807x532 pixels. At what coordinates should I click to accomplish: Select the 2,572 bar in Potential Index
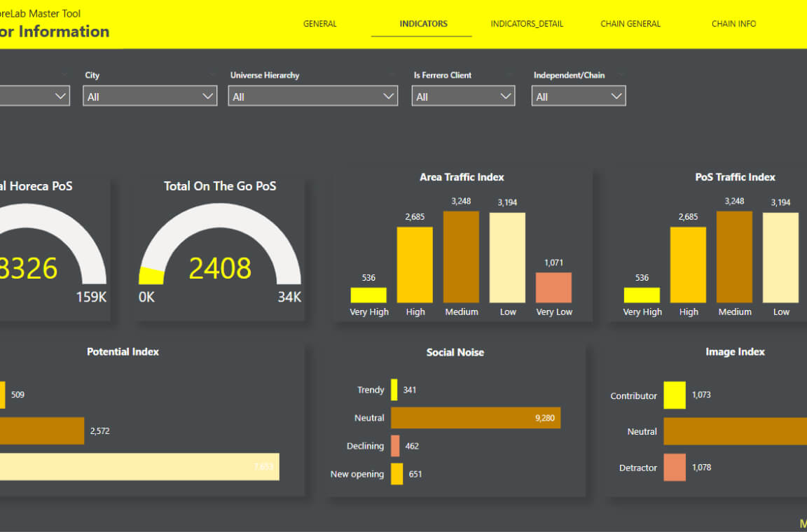tap(42, 430)
